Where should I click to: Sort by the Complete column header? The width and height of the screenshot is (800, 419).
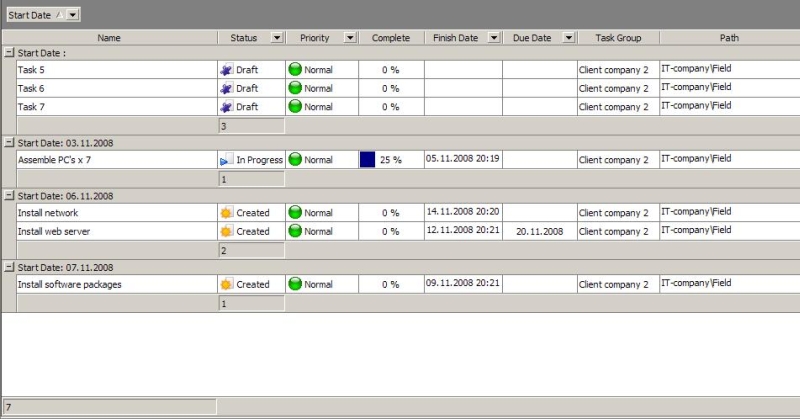tap(391, 38)
